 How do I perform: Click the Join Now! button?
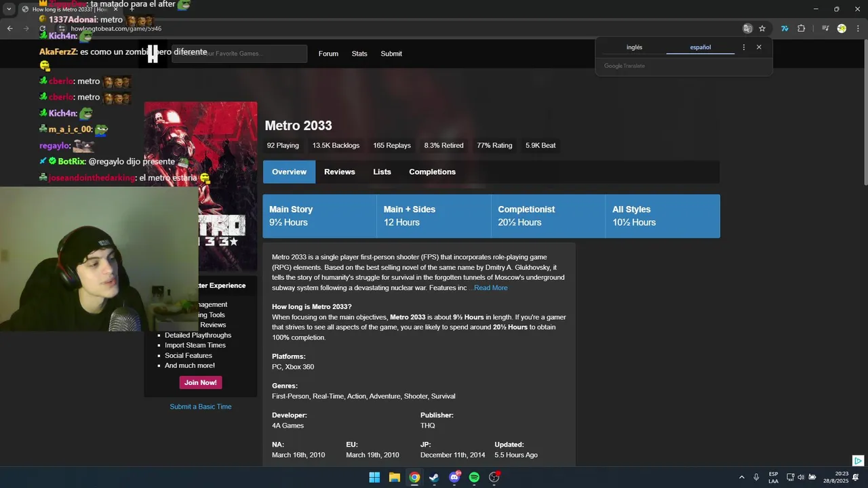pyautogui.click(x=201, y=383)
